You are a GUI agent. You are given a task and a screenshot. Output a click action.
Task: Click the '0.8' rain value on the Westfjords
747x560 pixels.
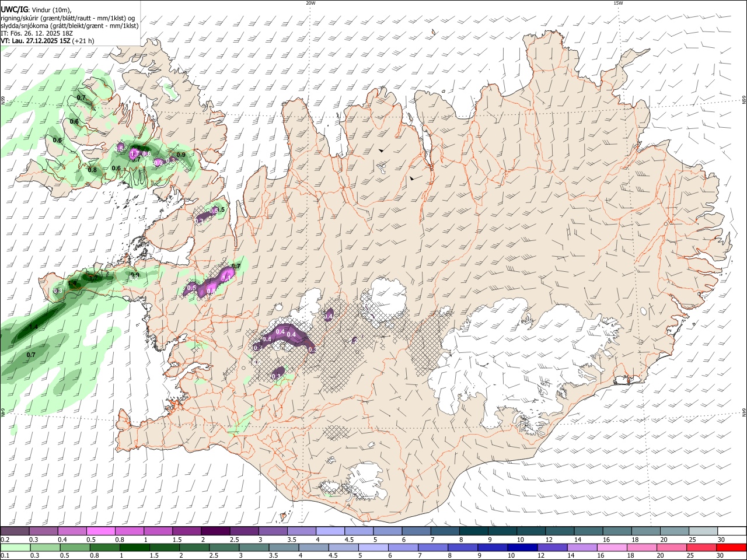tap(92, 170)
